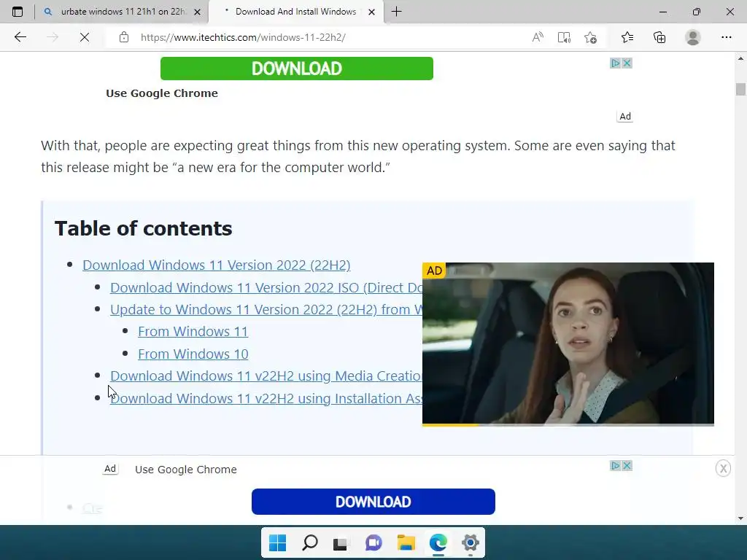Image resolution: width=747 pixels, height=560 pixels.
Task: Click the 'Table of contents' heading
Action: coord(144,228)
